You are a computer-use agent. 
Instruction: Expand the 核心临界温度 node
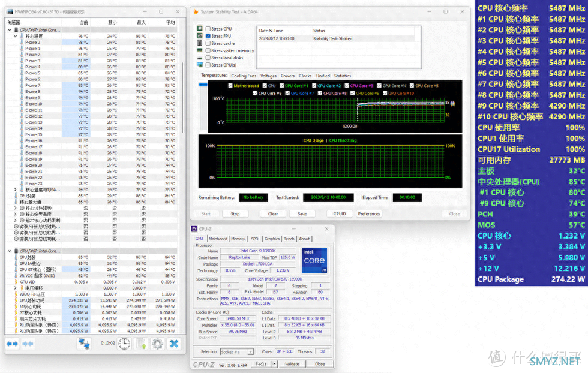pyautogui.click(x=16, y=214)
